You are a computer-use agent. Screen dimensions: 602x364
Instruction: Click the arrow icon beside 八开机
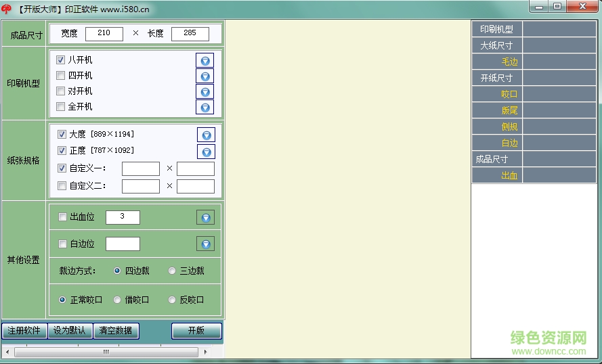point(205,60)
